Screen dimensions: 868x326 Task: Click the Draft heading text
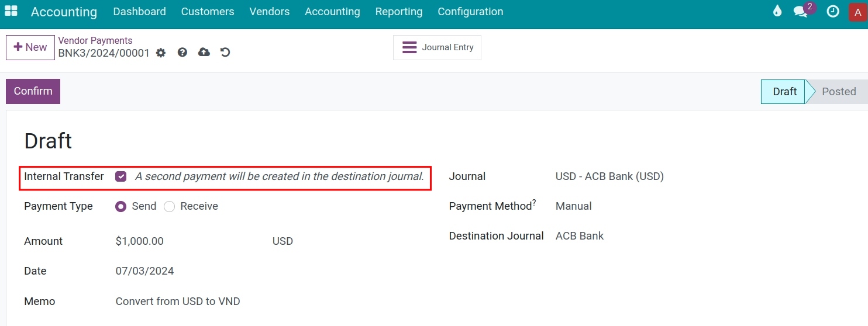[x=48, y=141]
